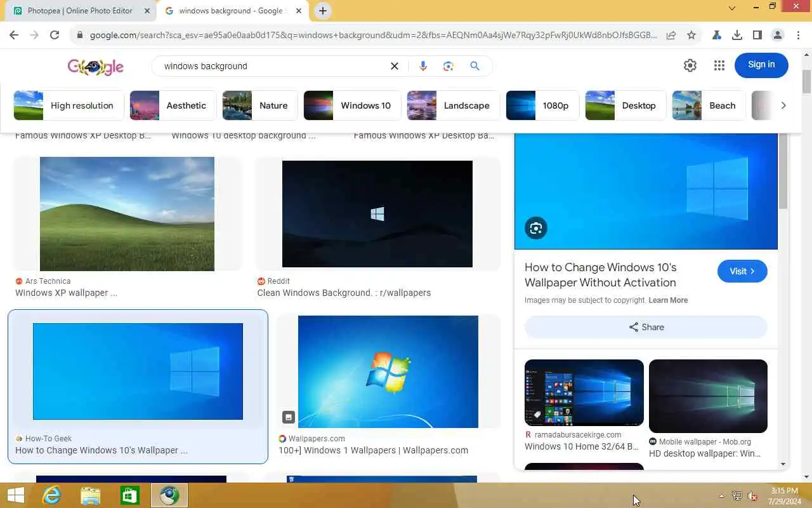This screenshot has width=812, height=508.
Task: Open the Chrome profile avatar
Action: [778, 36]
